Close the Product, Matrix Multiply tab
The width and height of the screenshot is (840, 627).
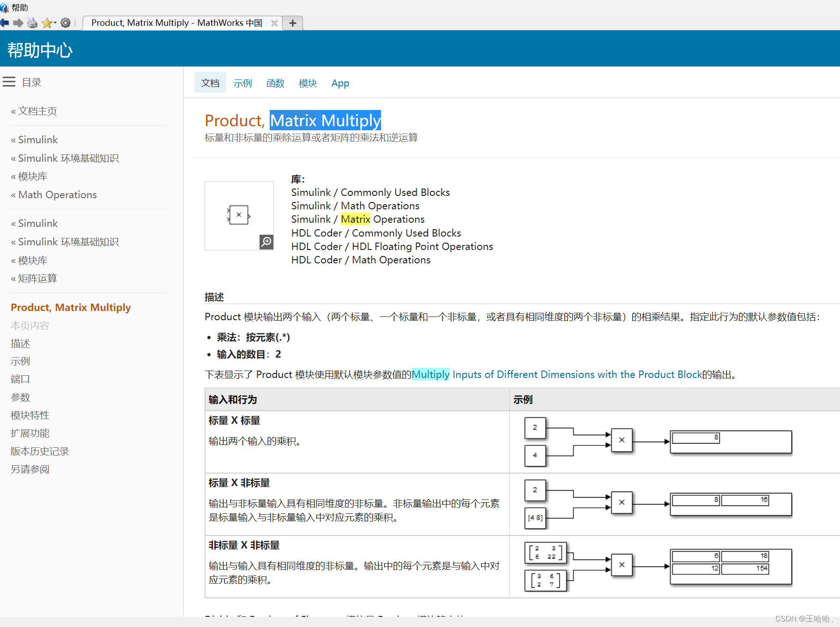coord(274,23)
